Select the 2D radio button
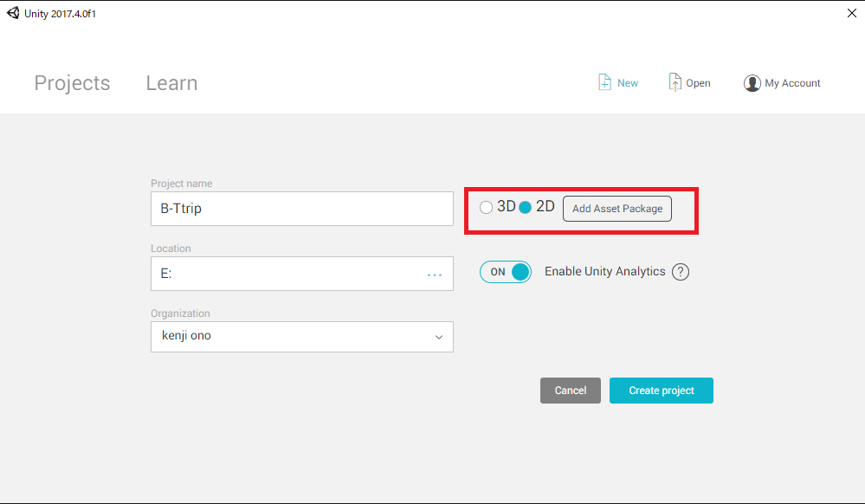Screen dimensions: 865x504 [x=526, y=208]
